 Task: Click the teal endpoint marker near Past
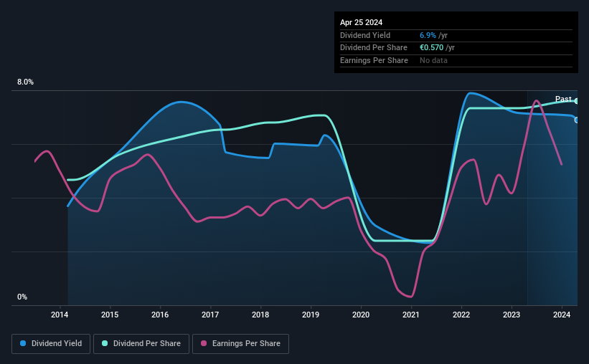pyautogui.click(x=577, y=101)
